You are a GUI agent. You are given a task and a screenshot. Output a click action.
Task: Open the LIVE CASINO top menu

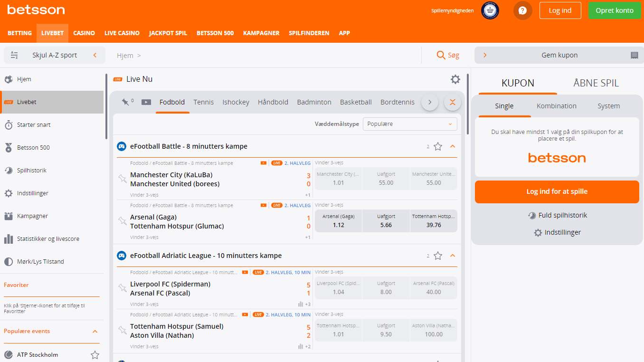coord(122,33)
